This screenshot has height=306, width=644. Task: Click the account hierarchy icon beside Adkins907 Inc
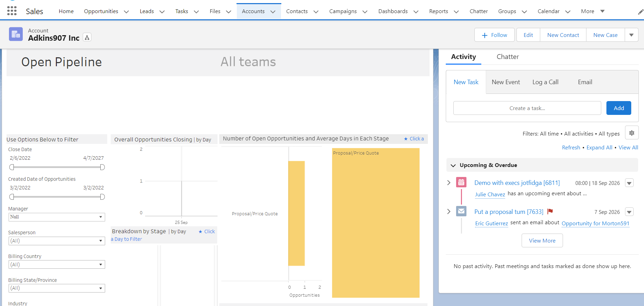87,38
